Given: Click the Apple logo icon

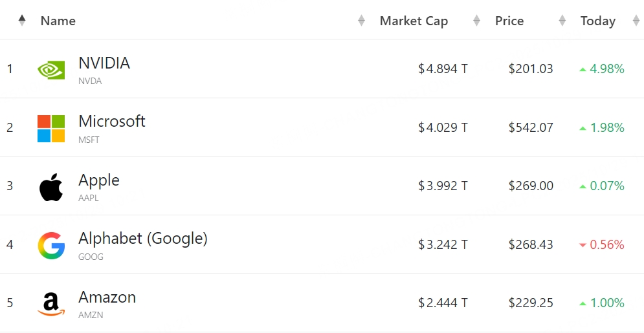Looking at the screenshot, I should [x=51, y=187].
